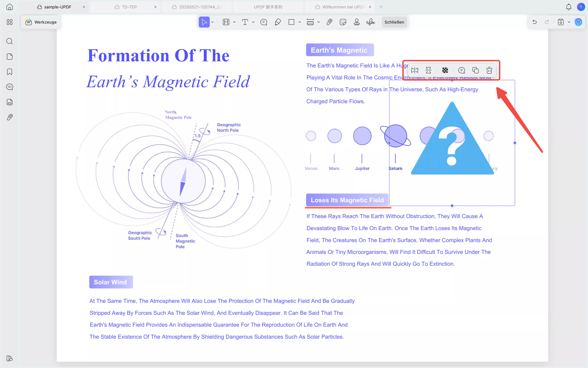
Task: Flip the selected image horizontally
Action: [x=415, y=70]
